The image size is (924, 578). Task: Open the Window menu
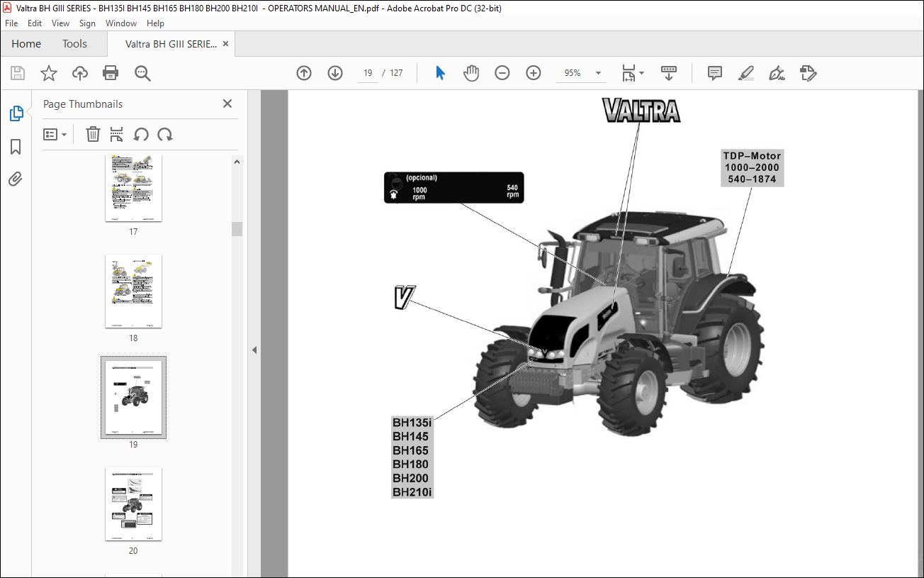(x=121, y=23)
